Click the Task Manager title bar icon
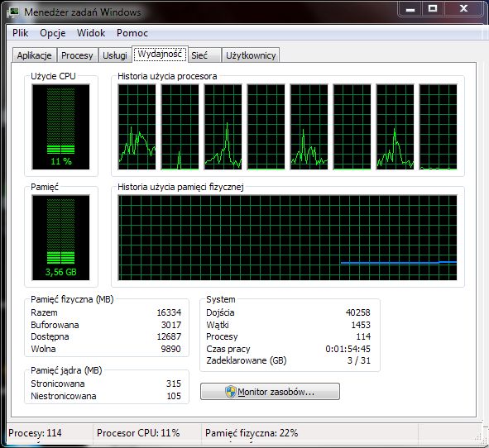The image size is (489, 448). coord(13,12)
